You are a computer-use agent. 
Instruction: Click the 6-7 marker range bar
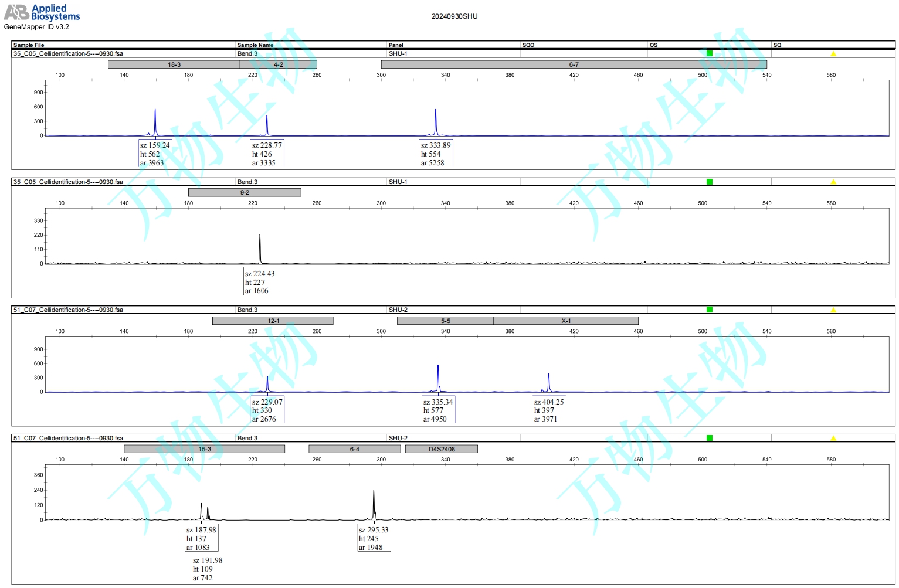point(574,64)
